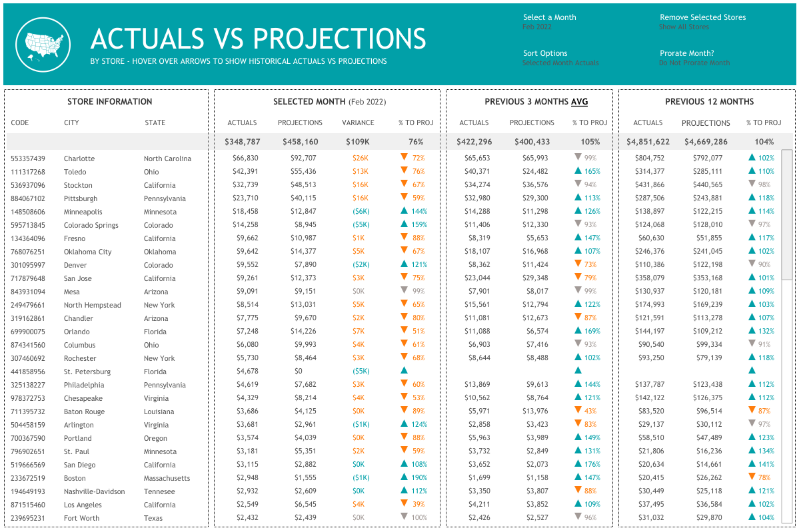Click Minneapolis teal up arrow beside 144%
The width and height of the screenshot is (799, 532).
click(x=404, y=210)
